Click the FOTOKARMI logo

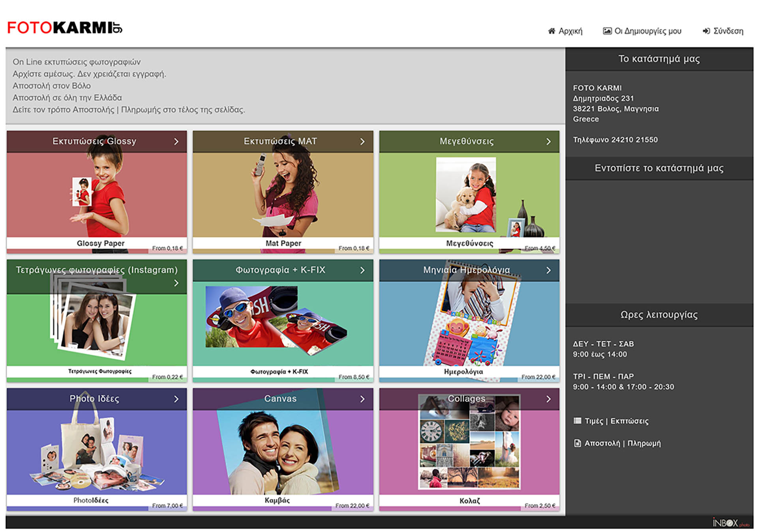65,28
